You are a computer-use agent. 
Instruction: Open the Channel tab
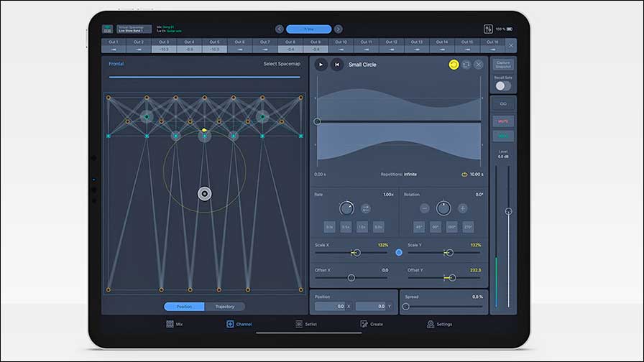(239, 324)
